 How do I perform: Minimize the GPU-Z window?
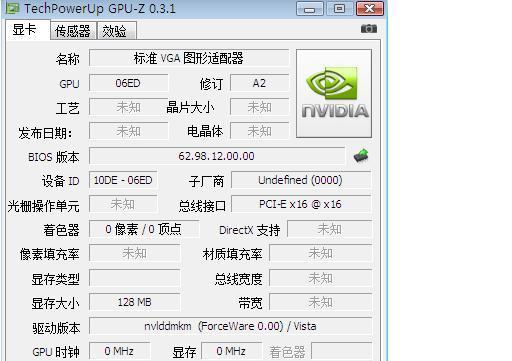310,9
